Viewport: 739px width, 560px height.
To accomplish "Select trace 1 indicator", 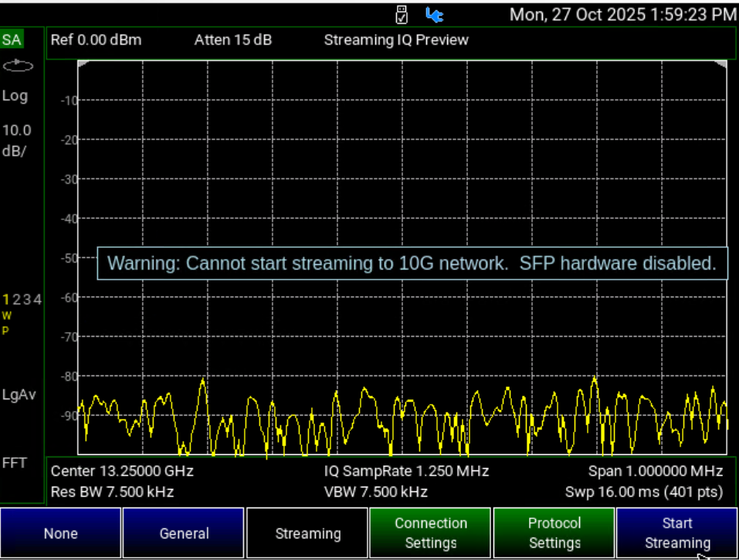I will click(5, 300).
